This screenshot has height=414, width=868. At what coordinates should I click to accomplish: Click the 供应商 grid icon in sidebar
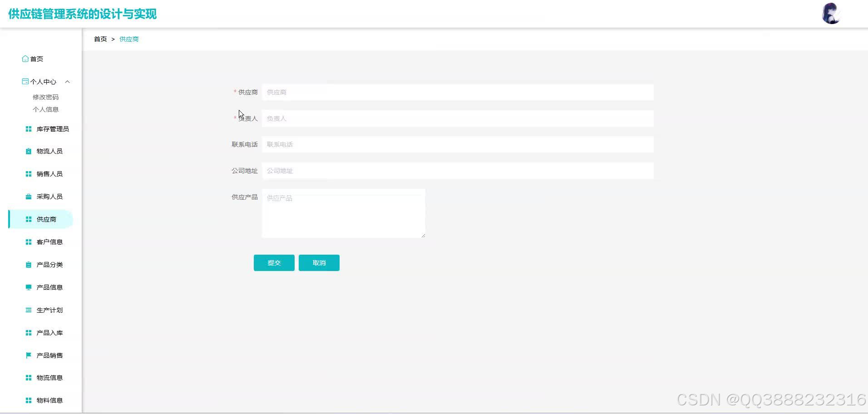click(x=29, y=219)
